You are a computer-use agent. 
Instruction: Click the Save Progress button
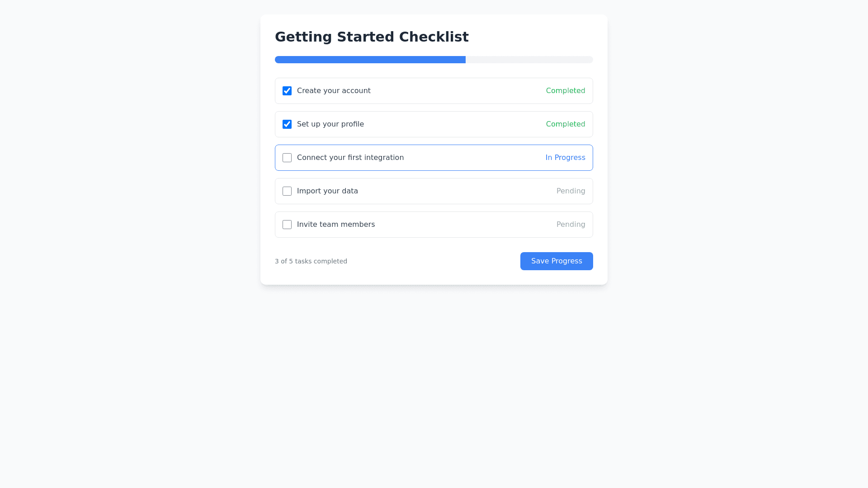click(x=557, y=261)
